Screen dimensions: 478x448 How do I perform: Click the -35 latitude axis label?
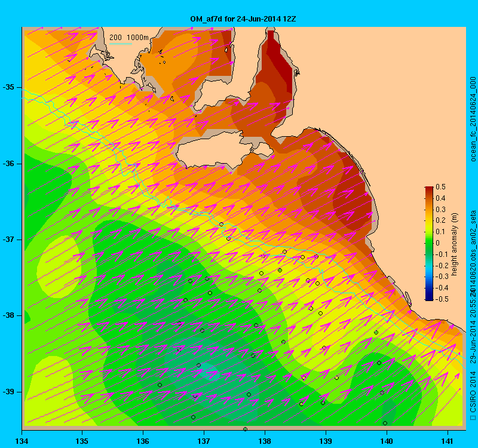pyautogui.click(x=8, y=87)
